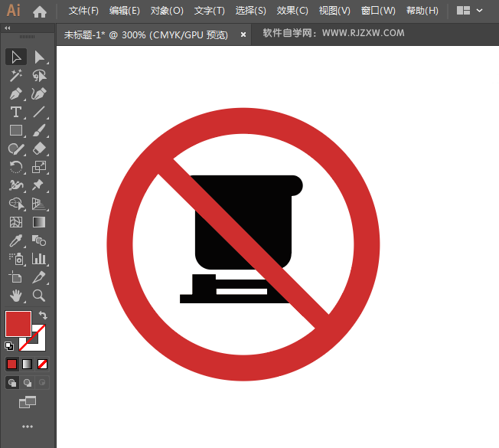Choose the Rectangle tool
The image size is (499, 448).
pos(15,130)
